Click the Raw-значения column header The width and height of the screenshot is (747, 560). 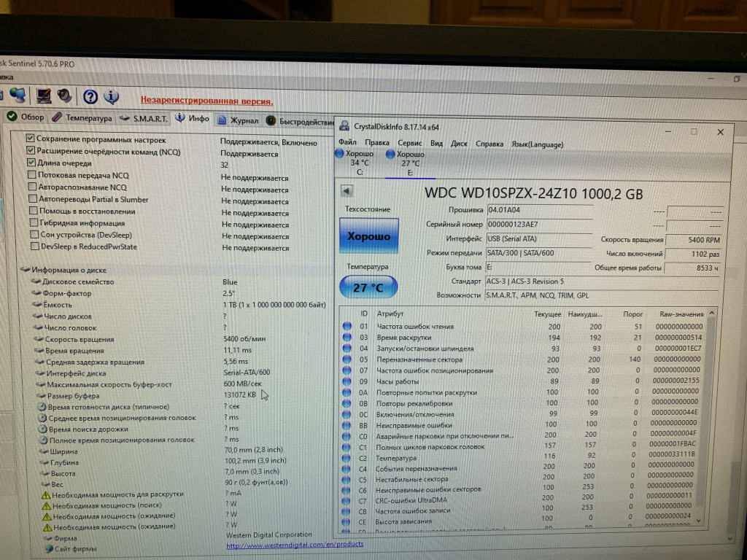[x=681, y=314]
